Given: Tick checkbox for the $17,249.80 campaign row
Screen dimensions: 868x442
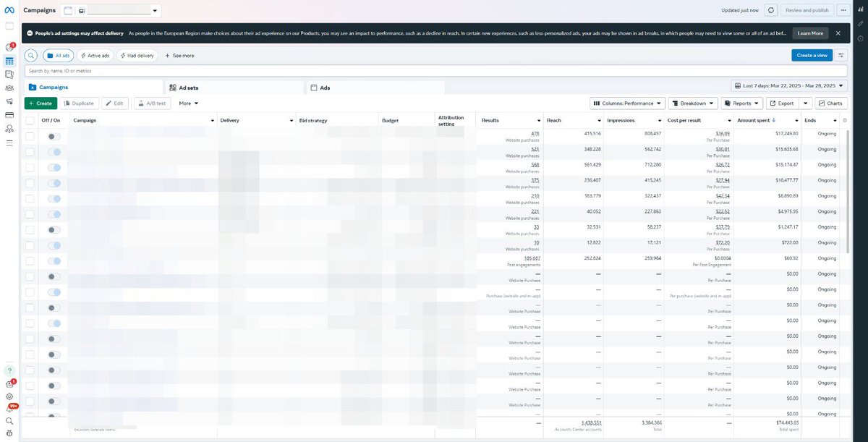Looking at the screenshot, I should 30,136.
